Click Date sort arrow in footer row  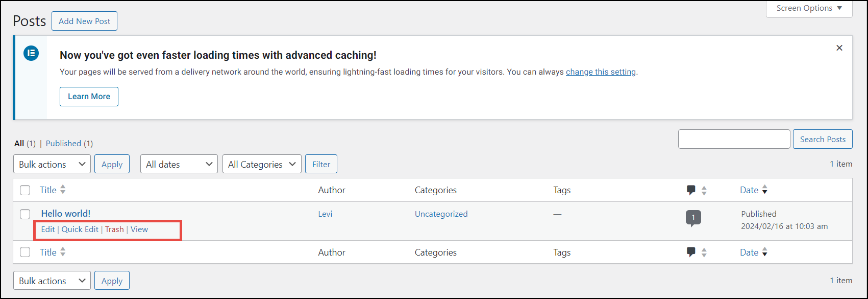pyautogui.click(x=764, y=252)
